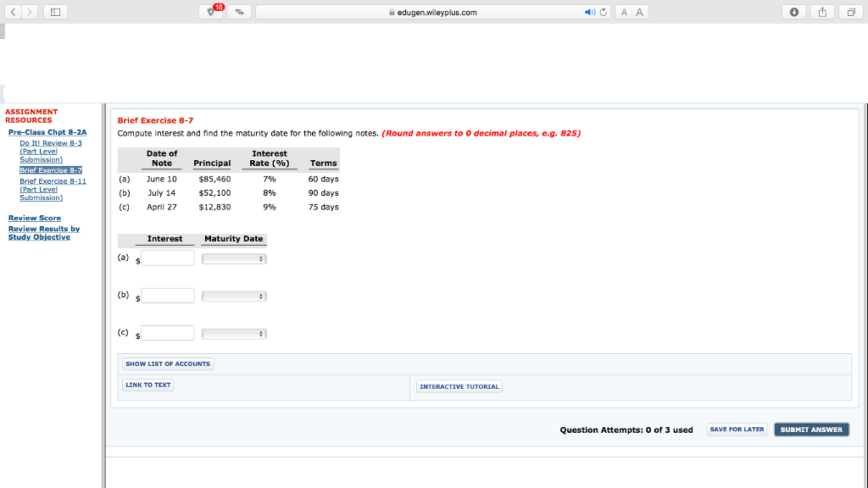Decrease text size with small A button
868x488 pixels.
[x=624, y=12]
